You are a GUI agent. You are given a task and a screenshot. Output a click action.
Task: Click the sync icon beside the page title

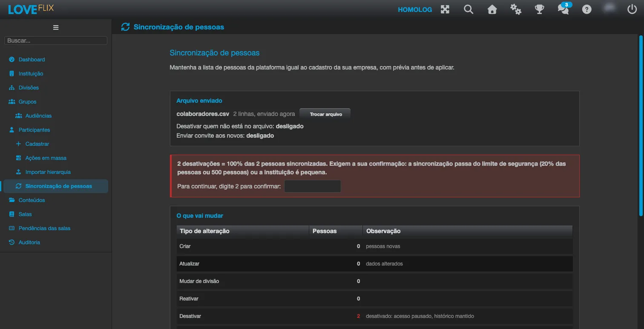point(125,27)
